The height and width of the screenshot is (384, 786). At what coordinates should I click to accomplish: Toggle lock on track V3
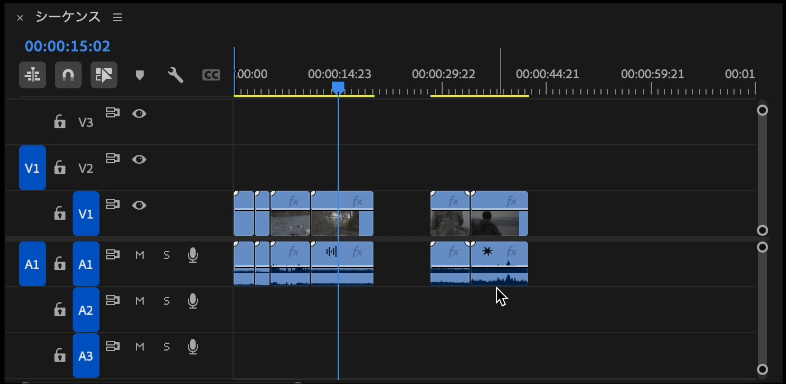coord(60,122)
